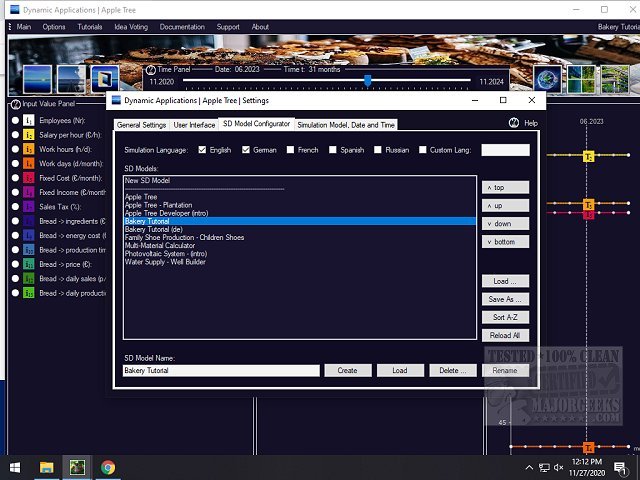This screenshot has height=480, width=640.
Task: Open the terraced garden thumbnail icon
Action: point(615,79)
